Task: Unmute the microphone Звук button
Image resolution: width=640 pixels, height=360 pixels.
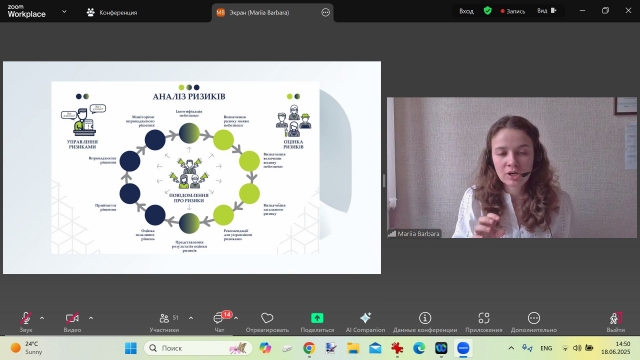Action: (26, 322)
